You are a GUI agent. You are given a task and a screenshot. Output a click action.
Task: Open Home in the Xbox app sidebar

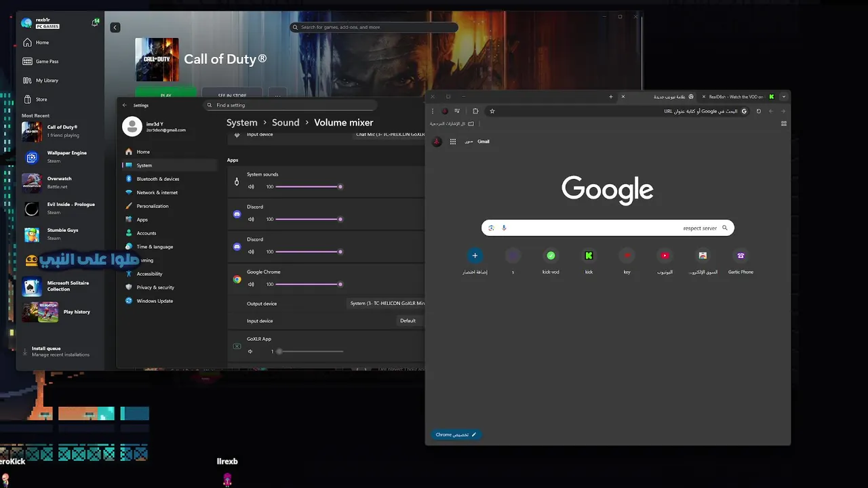37,42
